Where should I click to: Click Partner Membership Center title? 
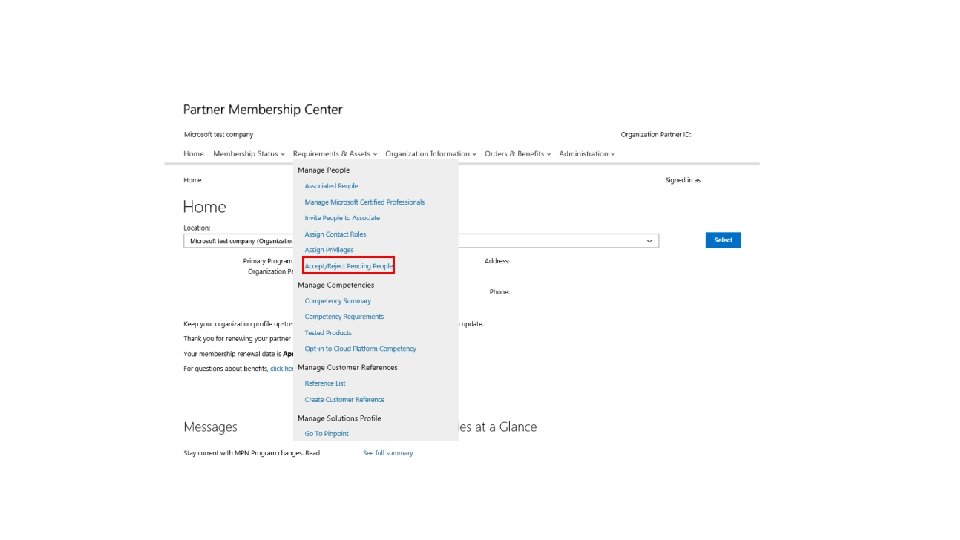[263, 110]
